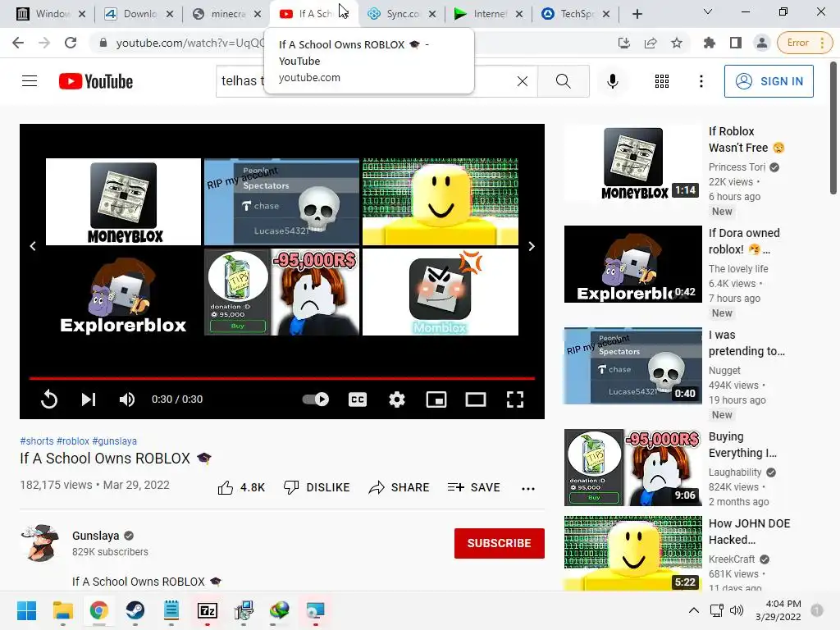Click the #shorts hashtag link
The height and width of the screenshot is (630, 840).
[x=36, y=441]
